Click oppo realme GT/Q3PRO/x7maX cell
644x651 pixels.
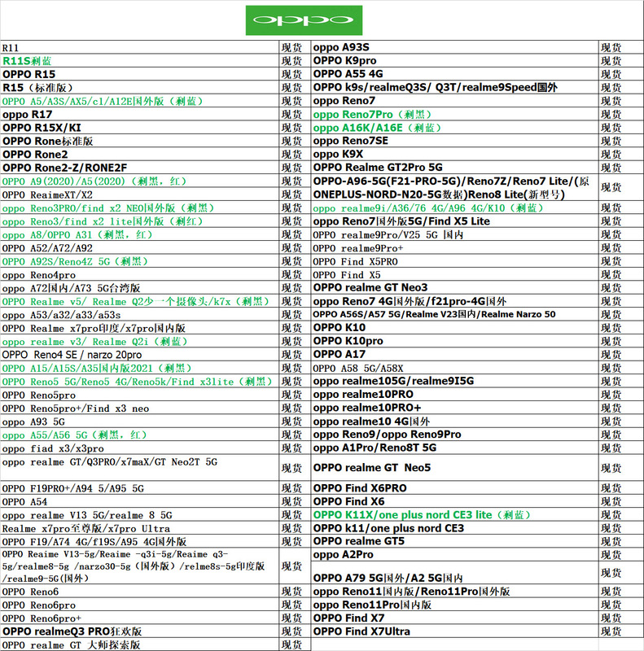[x=139, y=468]
